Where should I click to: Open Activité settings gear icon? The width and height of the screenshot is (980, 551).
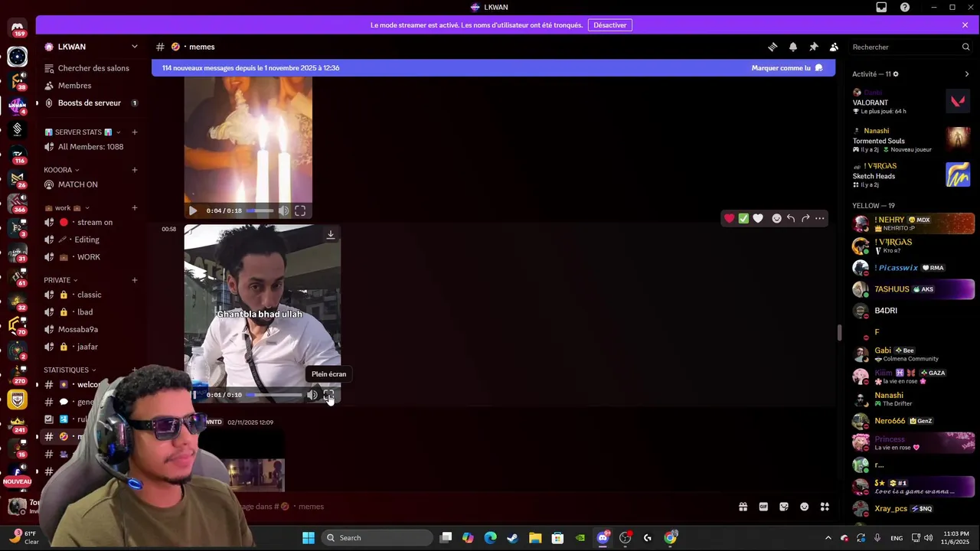(x=896, y=74)
